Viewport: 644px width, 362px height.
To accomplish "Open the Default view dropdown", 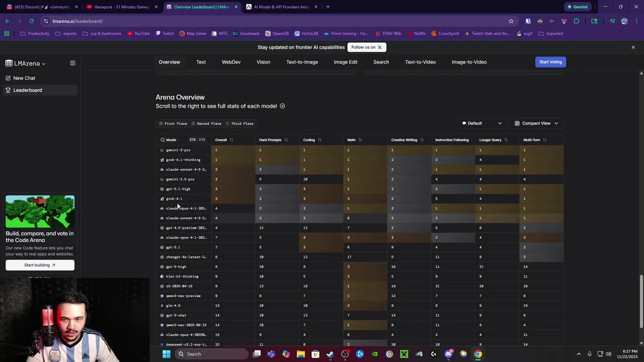I will pos(481,123).
